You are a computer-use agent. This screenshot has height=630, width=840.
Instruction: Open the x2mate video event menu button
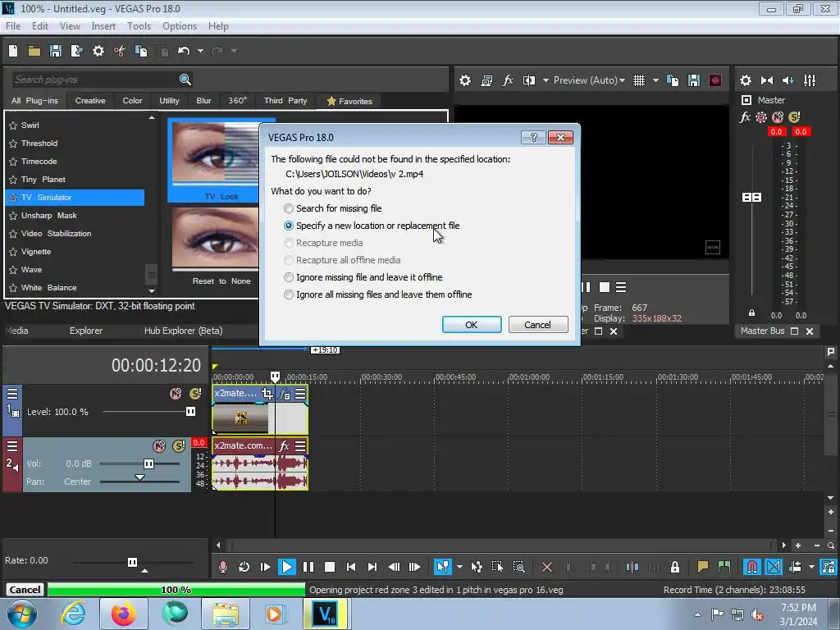pyautogui.click(x=300, y=394)
